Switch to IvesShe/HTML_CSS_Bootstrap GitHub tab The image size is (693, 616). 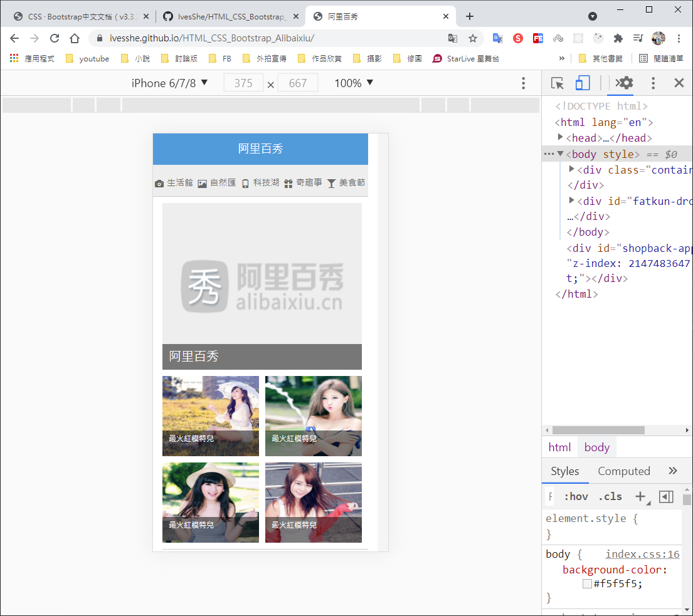coord(231,17)
